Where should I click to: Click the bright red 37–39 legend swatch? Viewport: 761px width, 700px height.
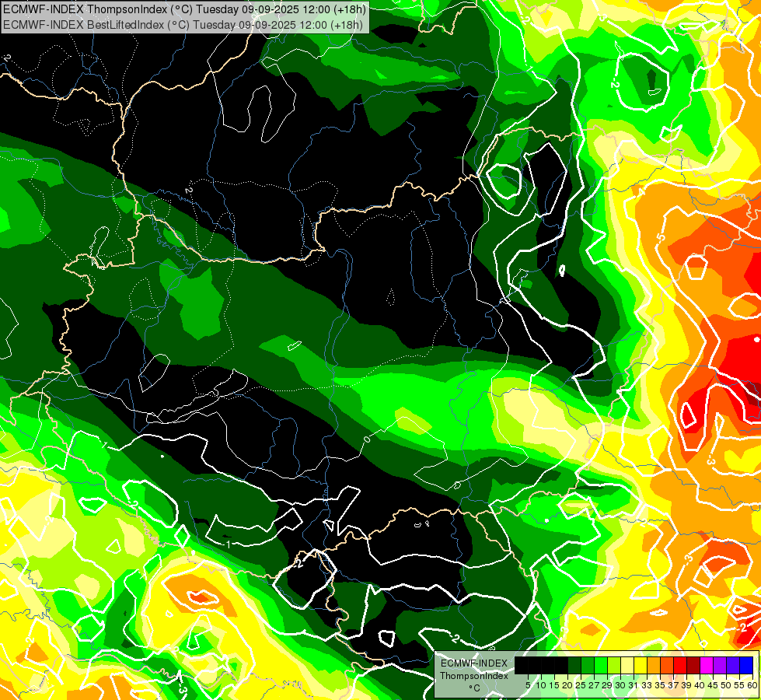coord(680,665)
